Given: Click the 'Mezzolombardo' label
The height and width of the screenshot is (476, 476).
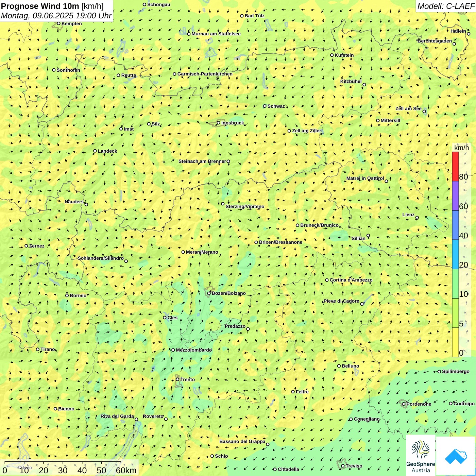Looking at the screenshot, I should click(x=194, y=350).
